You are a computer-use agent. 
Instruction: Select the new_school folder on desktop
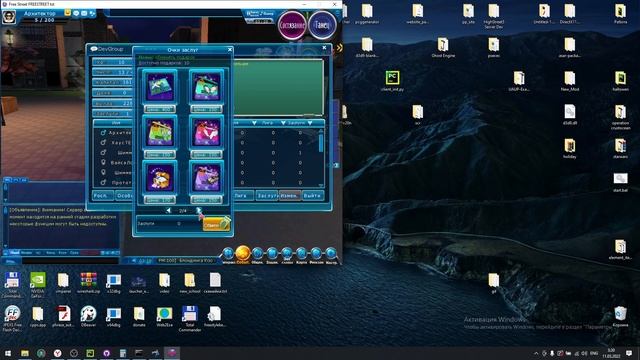point(189,283)
